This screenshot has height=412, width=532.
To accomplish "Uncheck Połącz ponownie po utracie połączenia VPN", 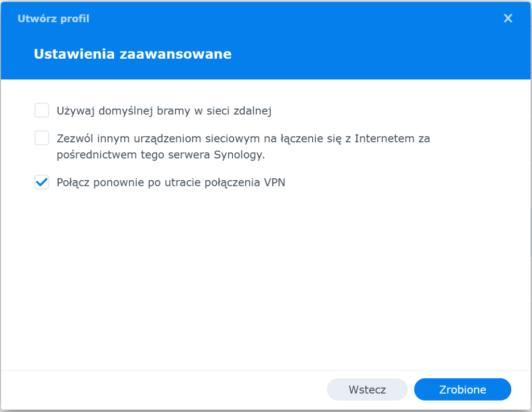I will (x=42, y=182).
